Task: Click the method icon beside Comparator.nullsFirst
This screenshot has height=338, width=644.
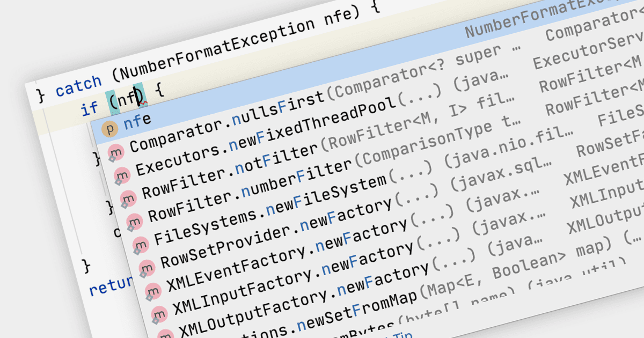Action: click(115, 152)
